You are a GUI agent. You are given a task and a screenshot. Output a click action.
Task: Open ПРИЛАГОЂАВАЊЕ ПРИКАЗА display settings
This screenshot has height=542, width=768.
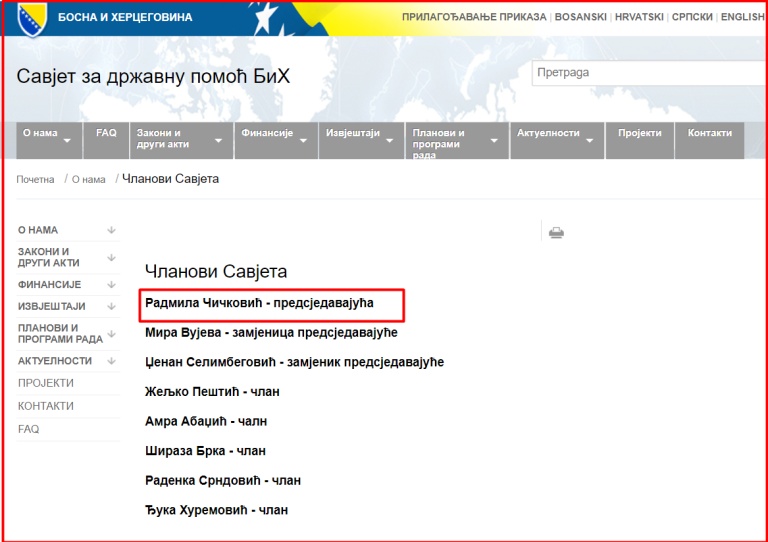point(474,17)
